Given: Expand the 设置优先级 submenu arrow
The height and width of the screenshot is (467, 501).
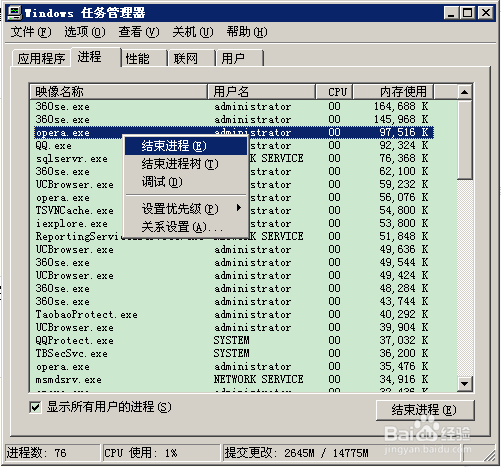Looking at the screenshot, I should pyautogui.click(x=238, y=208).
